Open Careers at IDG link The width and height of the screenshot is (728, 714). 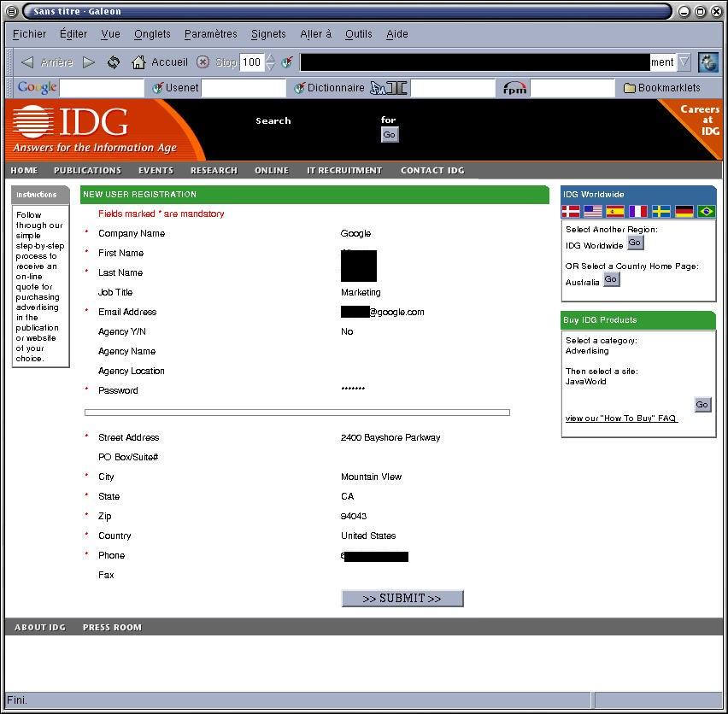tap(699, 120)
